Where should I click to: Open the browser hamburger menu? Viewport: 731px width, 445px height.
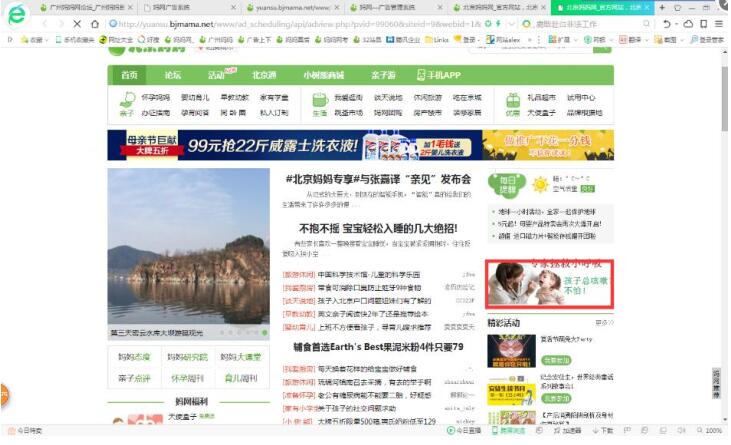tap(719, 23)
